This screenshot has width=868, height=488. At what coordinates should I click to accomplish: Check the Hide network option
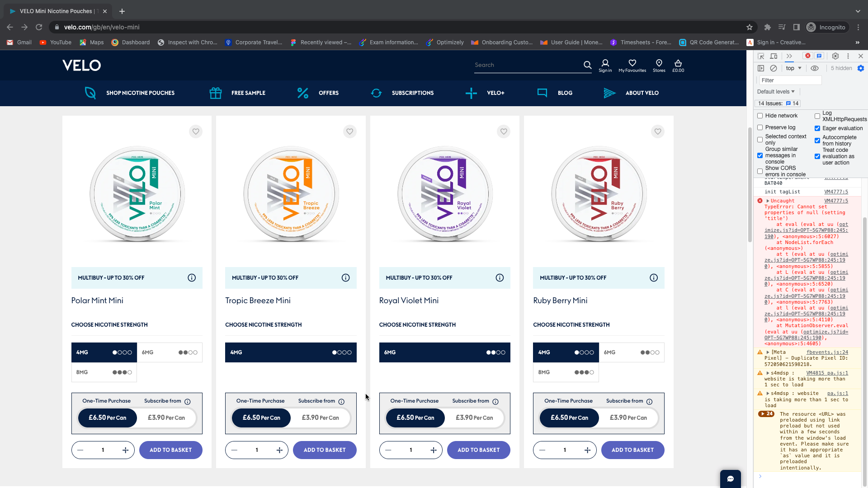click(760, 116)
